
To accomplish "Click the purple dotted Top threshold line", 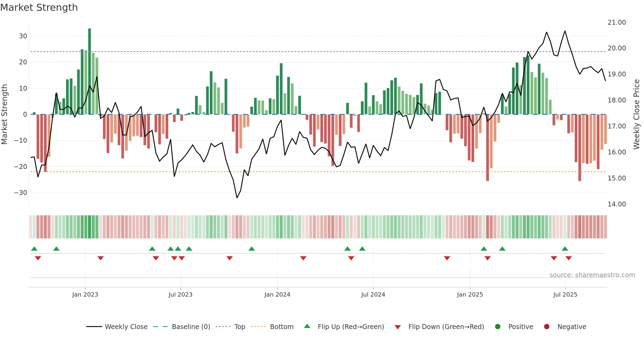I will 318,51.
